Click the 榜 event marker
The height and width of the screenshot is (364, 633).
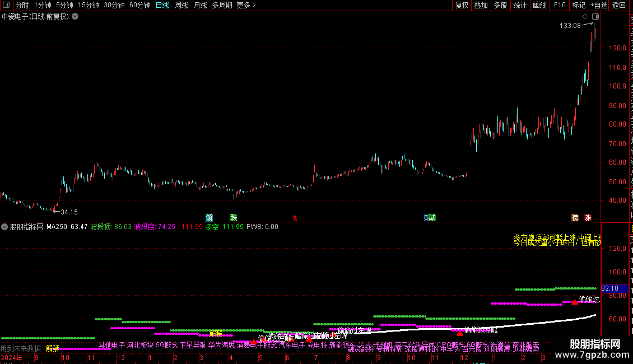[x=575, y=218]
